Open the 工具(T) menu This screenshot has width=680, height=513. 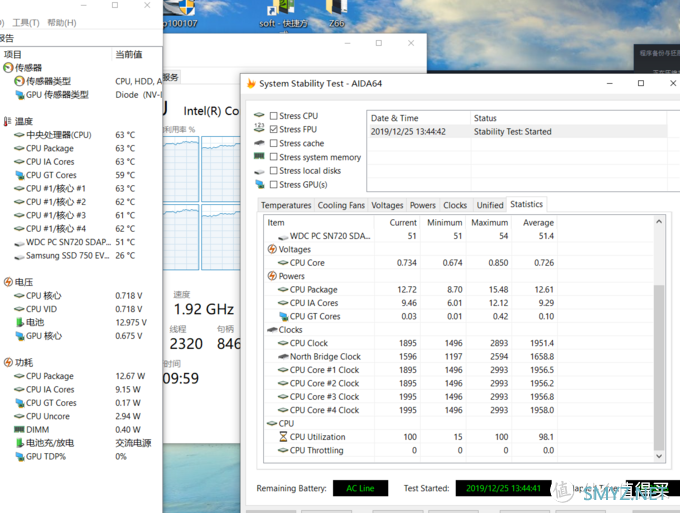pos(26,23)
